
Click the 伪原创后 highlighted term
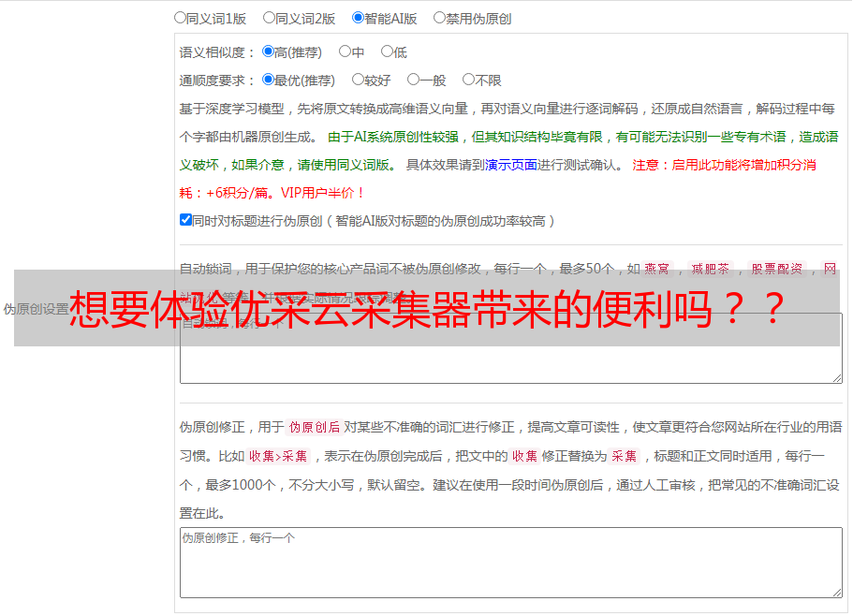coord(315,427)
